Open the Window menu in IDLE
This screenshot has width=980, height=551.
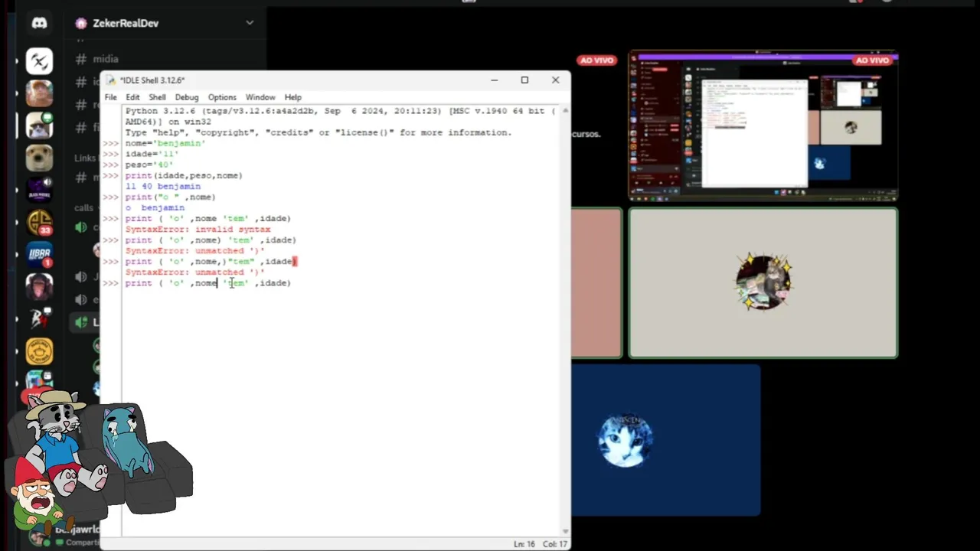[x=260, y=97]
